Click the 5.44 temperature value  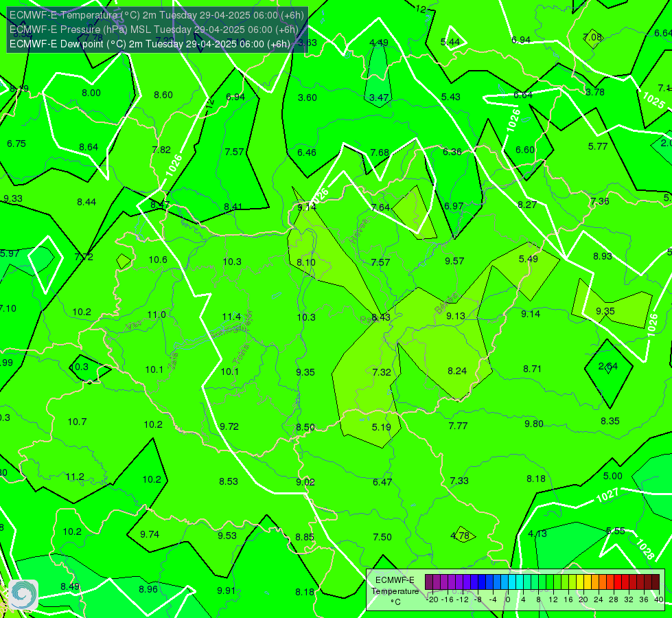(450, 42)
